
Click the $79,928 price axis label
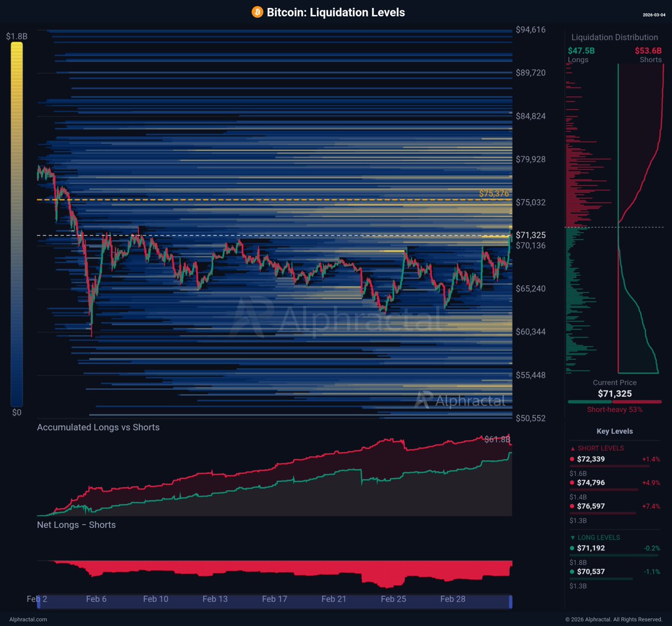[530, 159]
